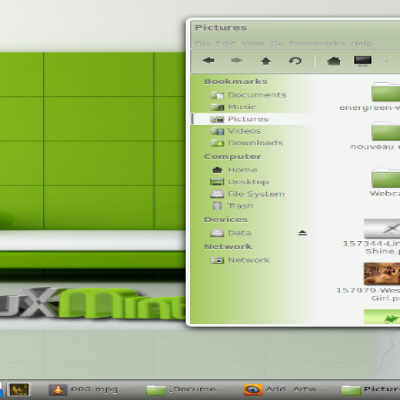Go up one folder with the up arrow
The width and height of the screenshot is (400, 400).
[266, 61]
